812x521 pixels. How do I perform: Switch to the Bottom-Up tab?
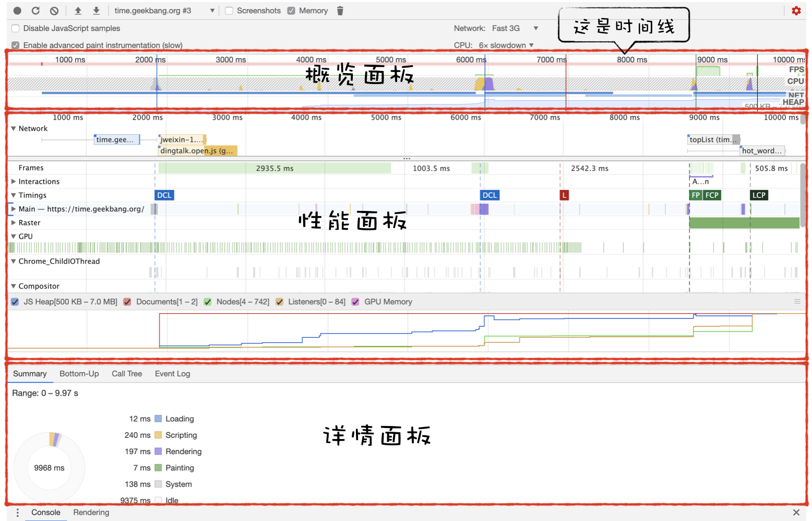(79, 374)
